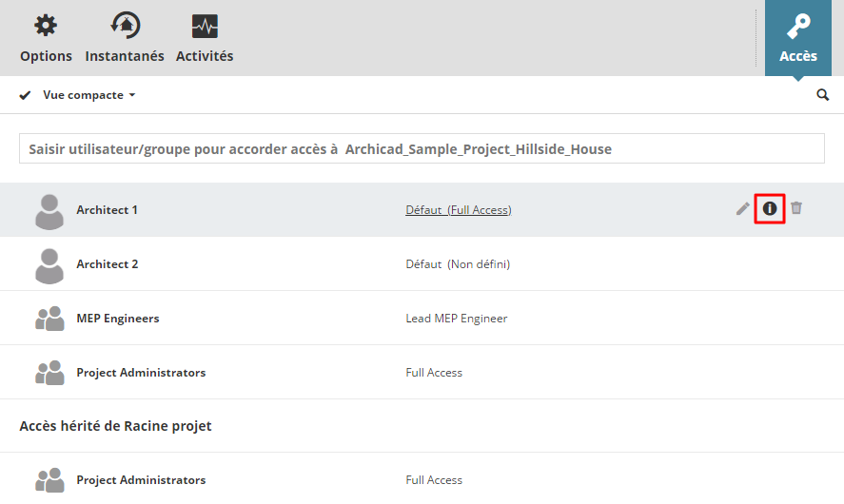Screen dimensions: 844x504
Task: Toggle the checkmark next to Vue compacte
Action: pos(26,95)
